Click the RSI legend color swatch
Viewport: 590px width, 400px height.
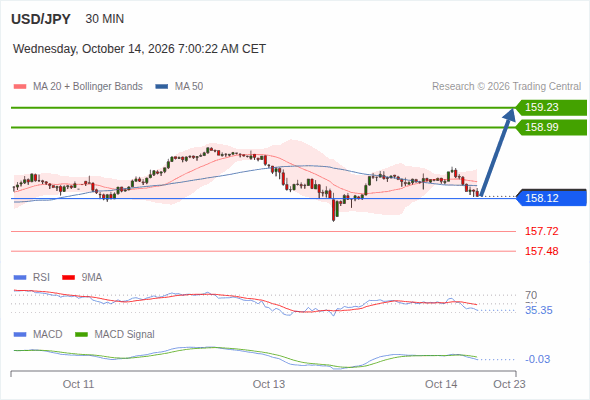pyautogui.click(x=20, y=278)
